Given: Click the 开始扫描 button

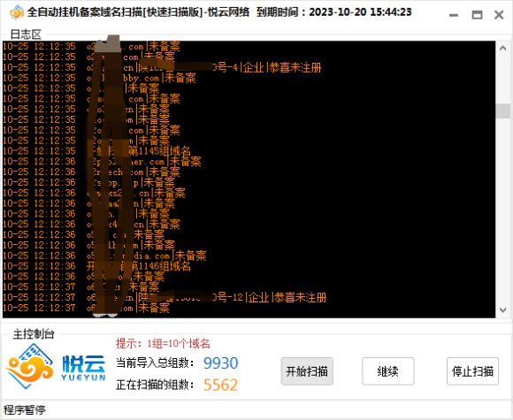Looking at the screenshot, I should 307,371.
